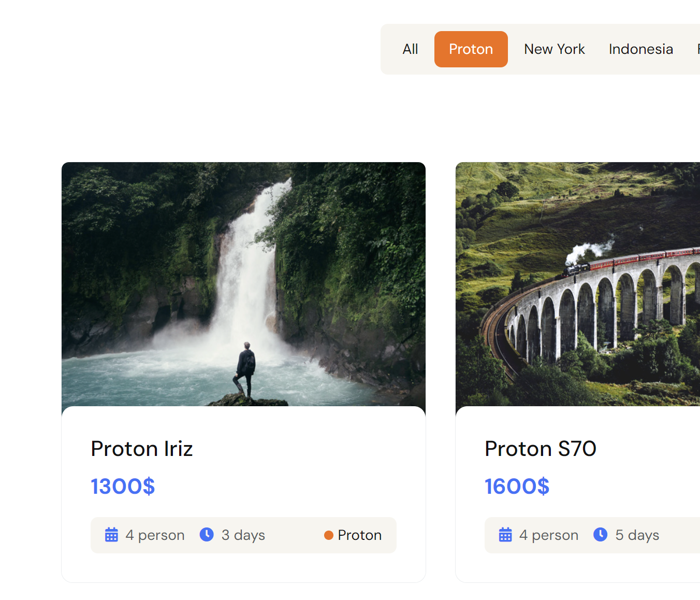
Task: Open the Indonesia filter tab
Action: (x=640, y=49)
